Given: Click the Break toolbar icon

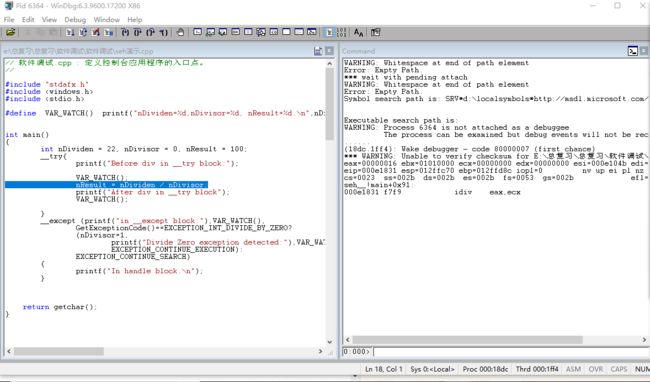Looking at the screenshot, I should (x=109, y=32).
